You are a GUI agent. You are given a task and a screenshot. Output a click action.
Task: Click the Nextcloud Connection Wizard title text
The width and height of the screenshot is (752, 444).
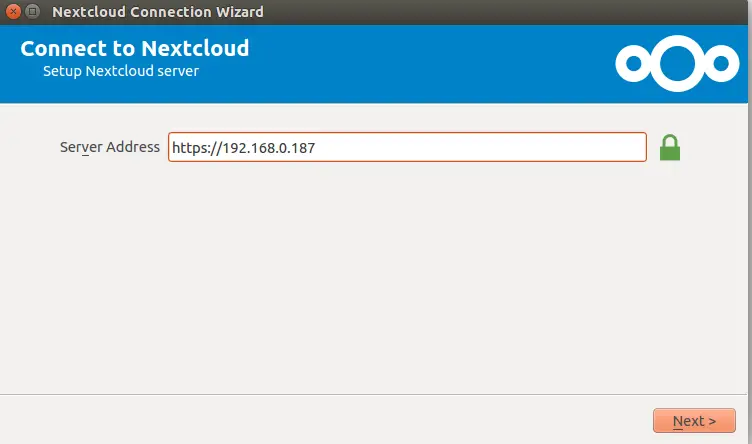(x=158, y=12)
